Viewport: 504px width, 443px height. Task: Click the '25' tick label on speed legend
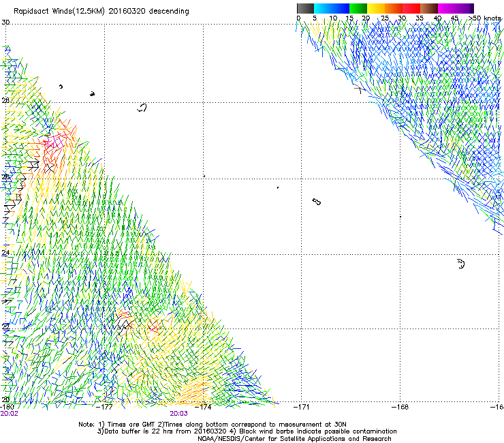click(385, 18)
